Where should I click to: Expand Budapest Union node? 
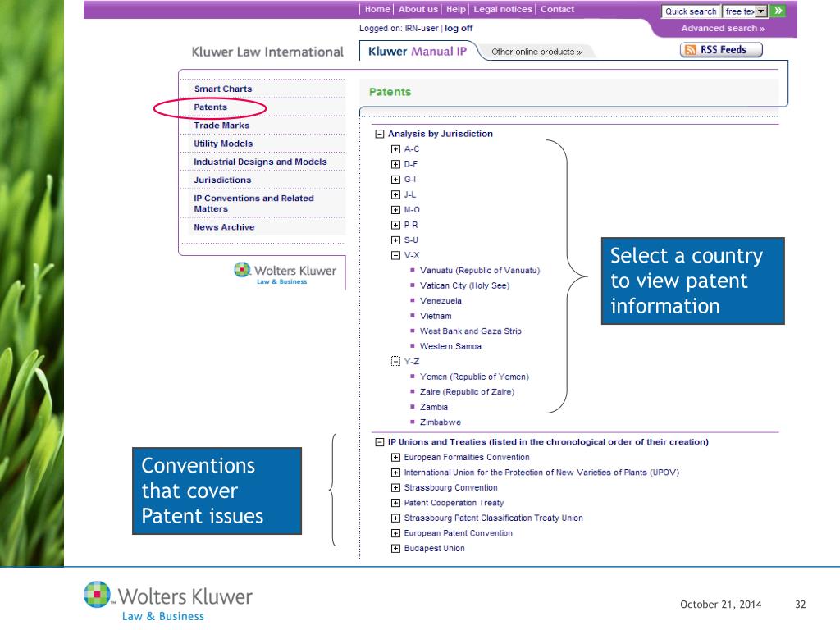[395, 549]
